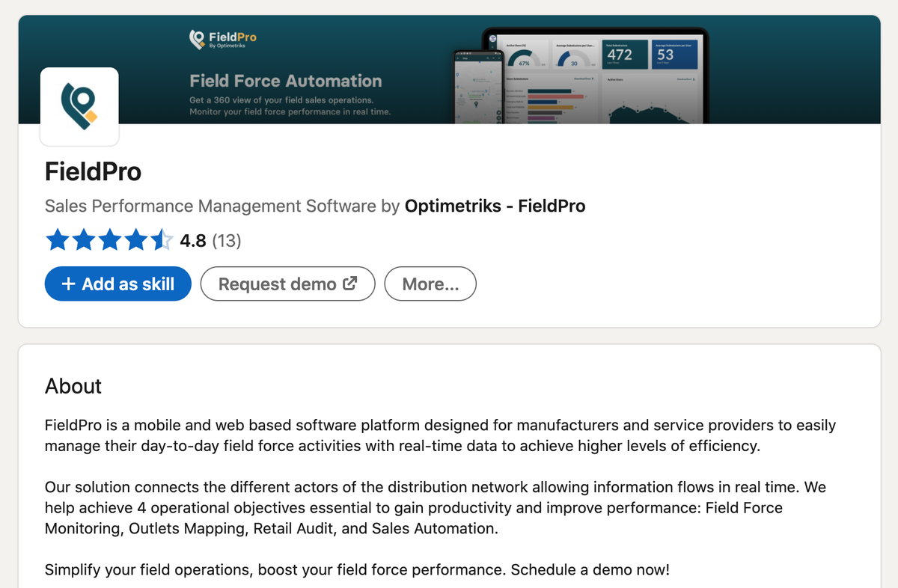Click the 4.8 rating value
The width and height of the screenshot is (898, 588).
193,241
